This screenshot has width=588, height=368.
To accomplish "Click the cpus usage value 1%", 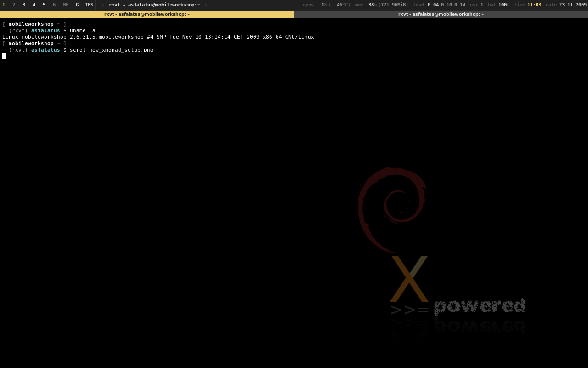I will pyautogui.click(x=324, y=5).
